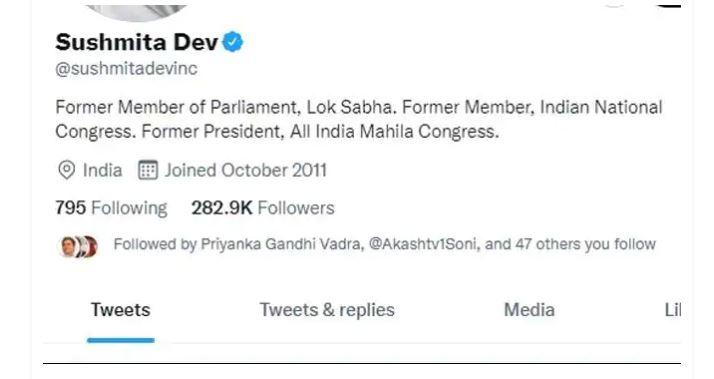
Task: Click the @sushmitadevinc handle
Action: point(126,69)
